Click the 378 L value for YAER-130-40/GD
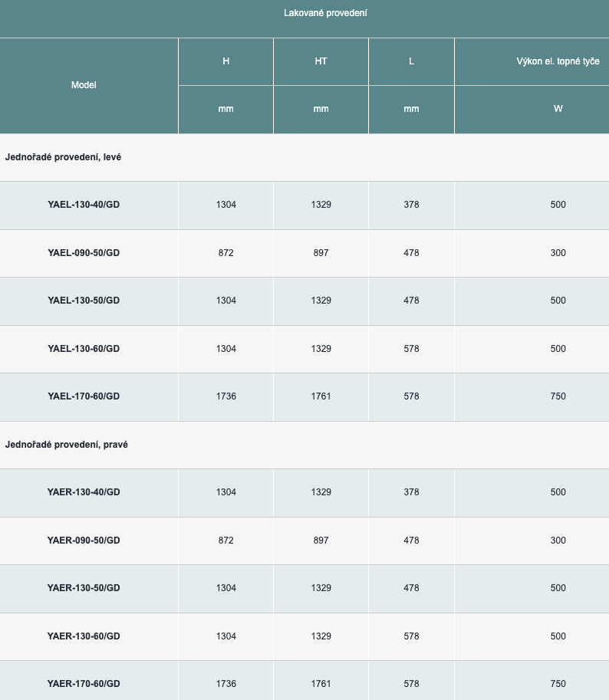This screenshot has height=700, width=609. click(x=411, y=492)
